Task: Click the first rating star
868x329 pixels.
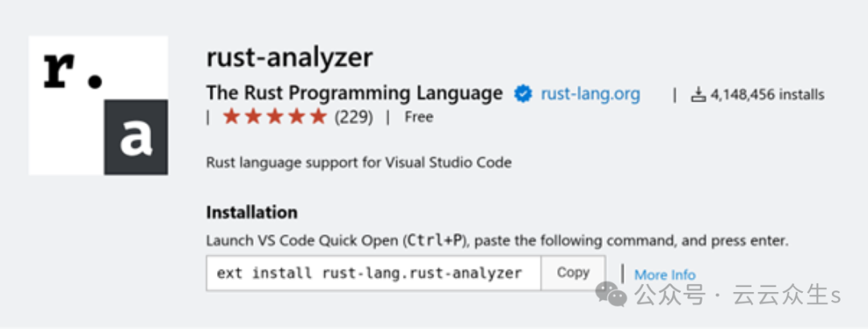Action: tap(231, 117)
